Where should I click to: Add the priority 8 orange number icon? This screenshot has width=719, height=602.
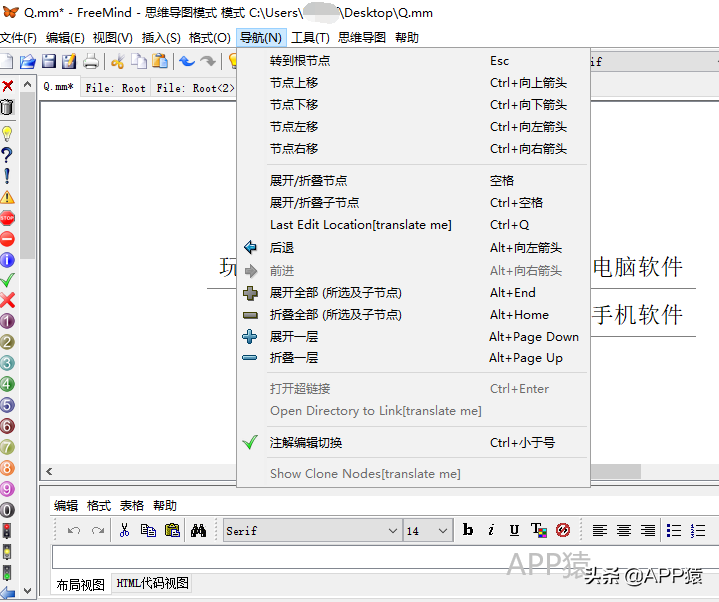(7, 468)
